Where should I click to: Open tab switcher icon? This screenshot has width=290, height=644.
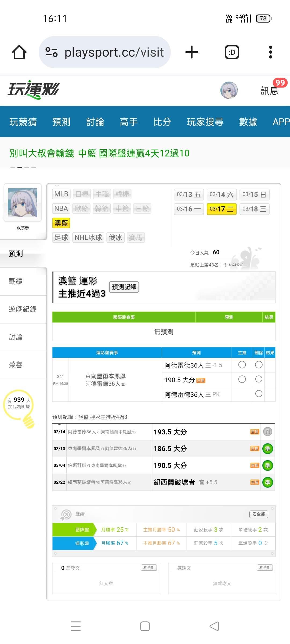tap(232, 52)
